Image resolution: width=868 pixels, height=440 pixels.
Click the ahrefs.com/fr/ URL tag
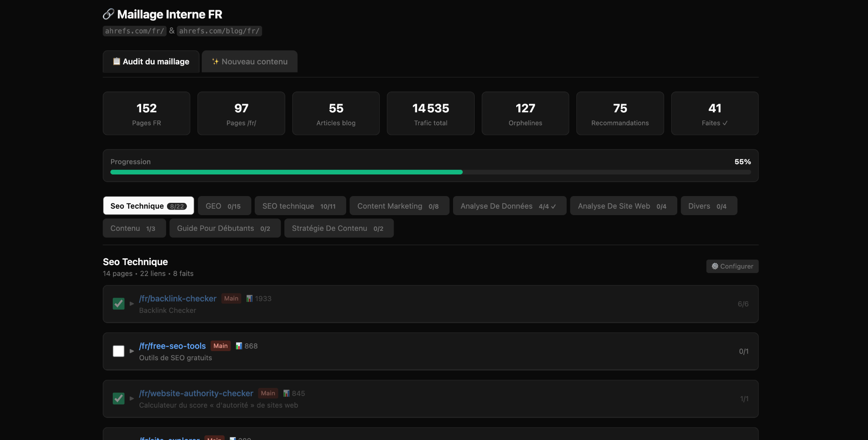pos(134,31)
